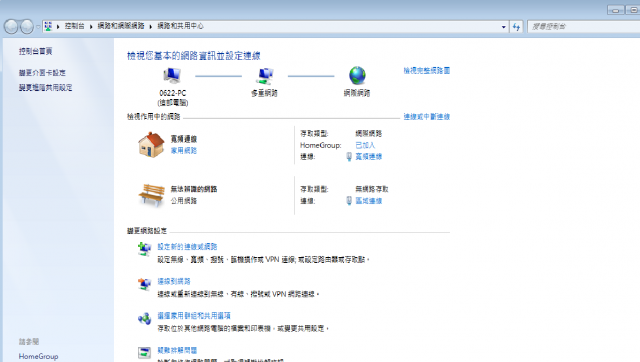Screen dimensions: 640x362
Task: Go to 控制台 breadcrumb
Action: pos(74,26)
